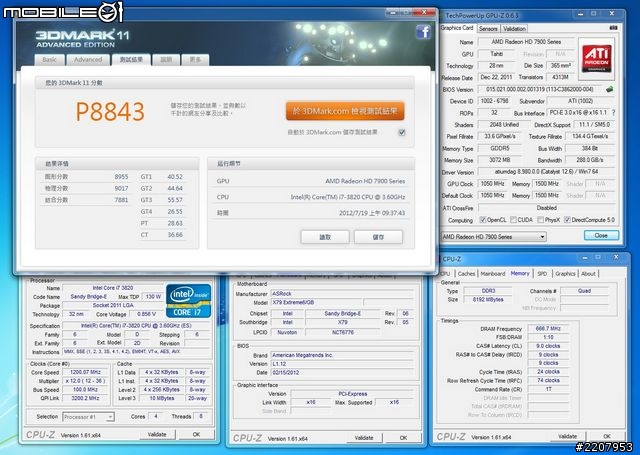Image resolution: width=640 pixels, height=455 pixels.
Task: Click the orange view results on 3DMark.com button
Action: [345, 111]
